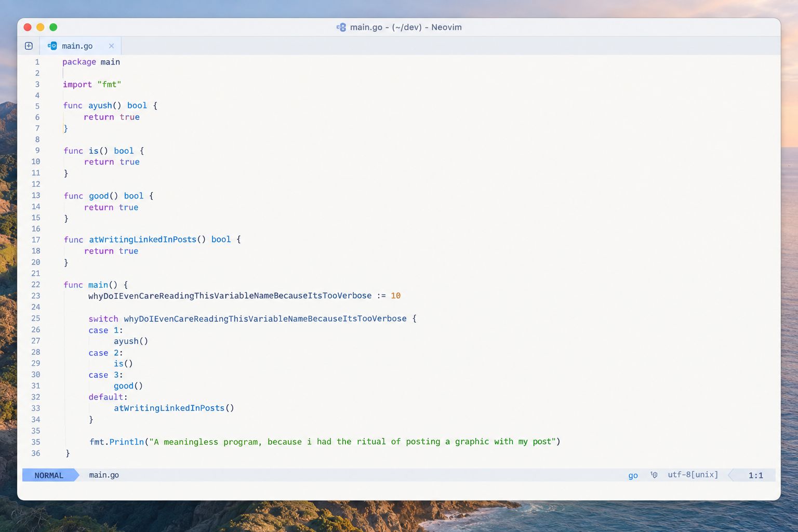Place cursor on "package main"
This screenshot has width=798, height=532.
click(91, 62)
